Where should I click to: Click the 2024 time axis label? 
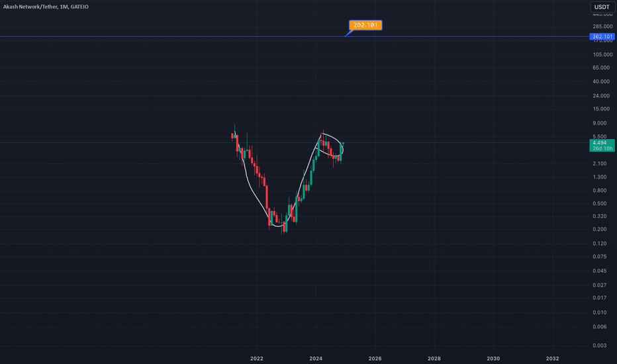click(x=316, y=359)
